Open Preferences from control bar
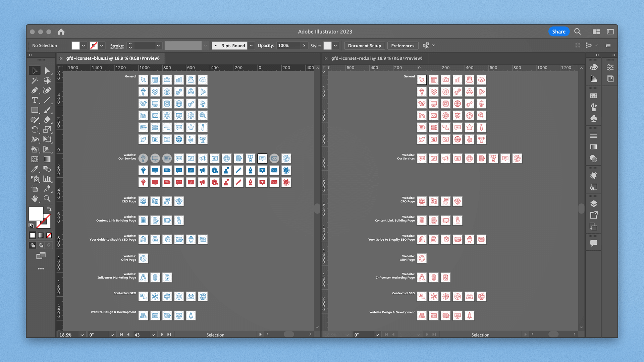 coord(402,46)
